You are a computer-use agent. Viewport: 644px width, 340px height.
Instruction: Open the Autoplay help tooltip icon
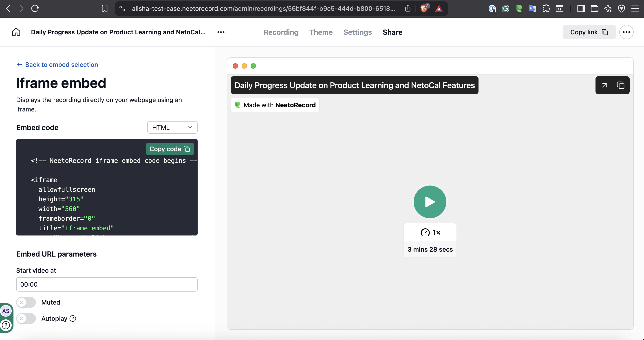[73, 318]
